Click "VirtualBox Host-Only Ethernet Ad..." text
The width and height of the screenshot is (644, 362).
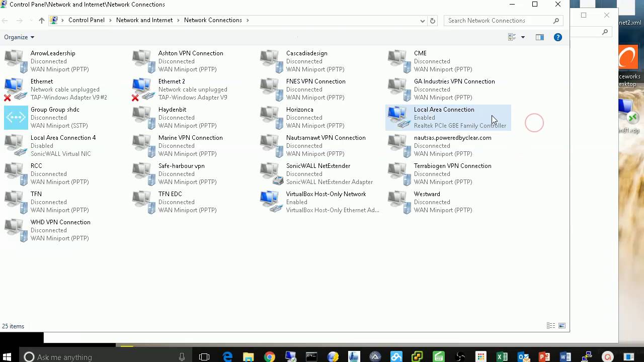[333, 210]
